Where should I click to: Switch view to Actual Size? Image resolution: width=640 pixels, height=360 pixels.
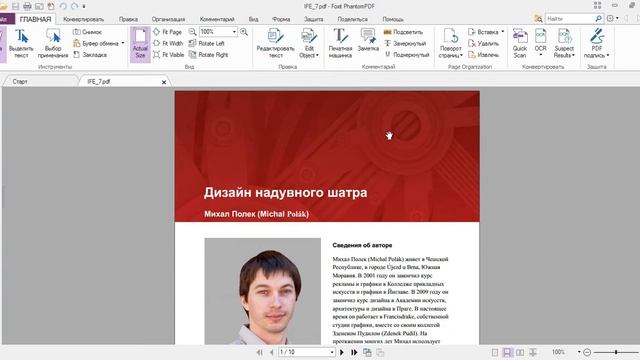(x=140, y=44)
